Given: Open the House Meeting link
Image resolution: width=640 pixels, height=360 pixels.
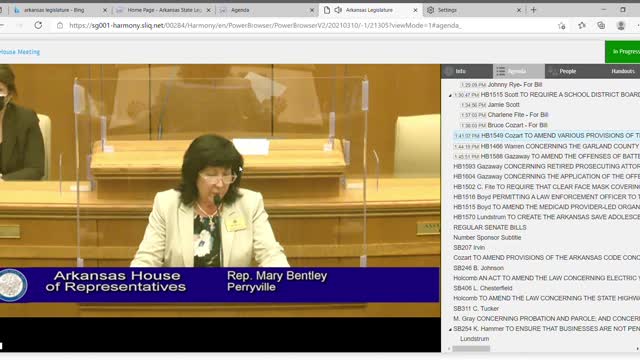Looking at the screenshot, I should click(x=20, y=52).
